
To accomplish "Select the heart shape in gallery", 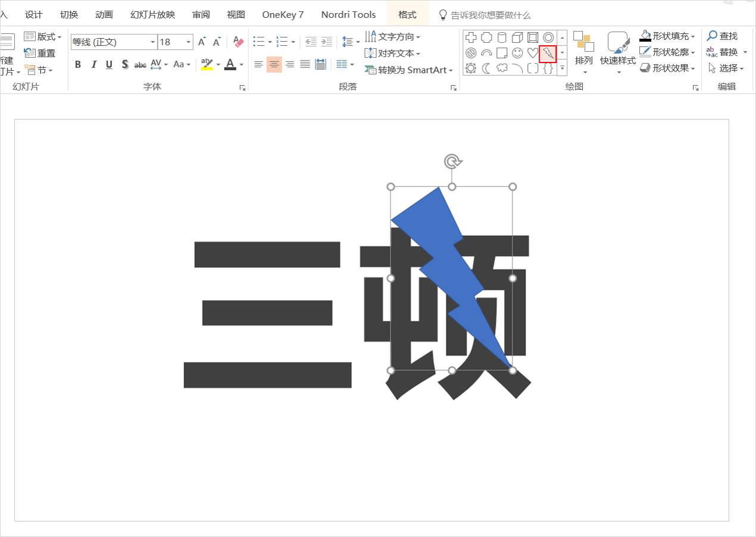I will [x=533, y=54].
